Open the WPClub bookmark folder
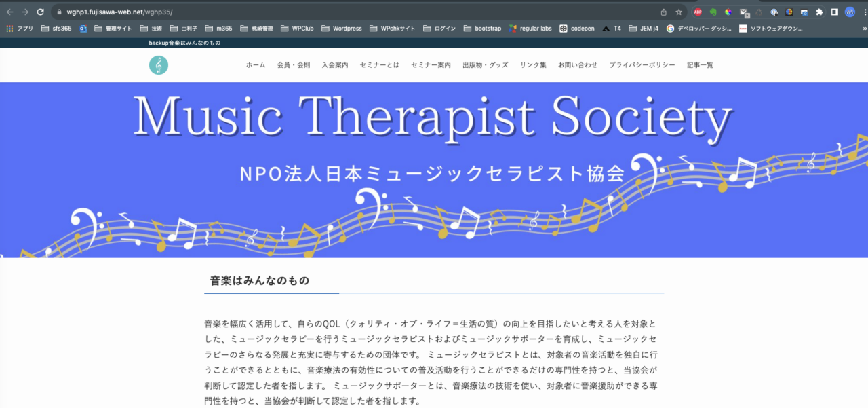This screenshot has width=868, height=408. [x=297, y=29]
